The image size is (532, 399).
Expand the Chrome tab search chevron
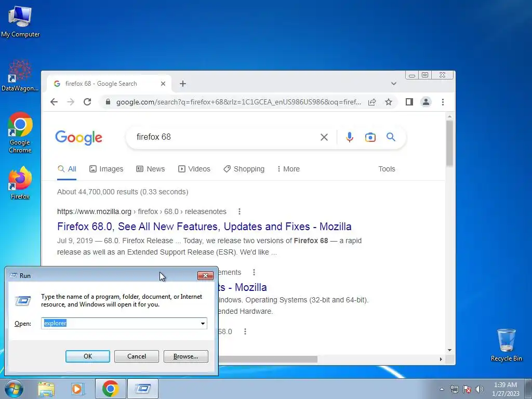394,84
